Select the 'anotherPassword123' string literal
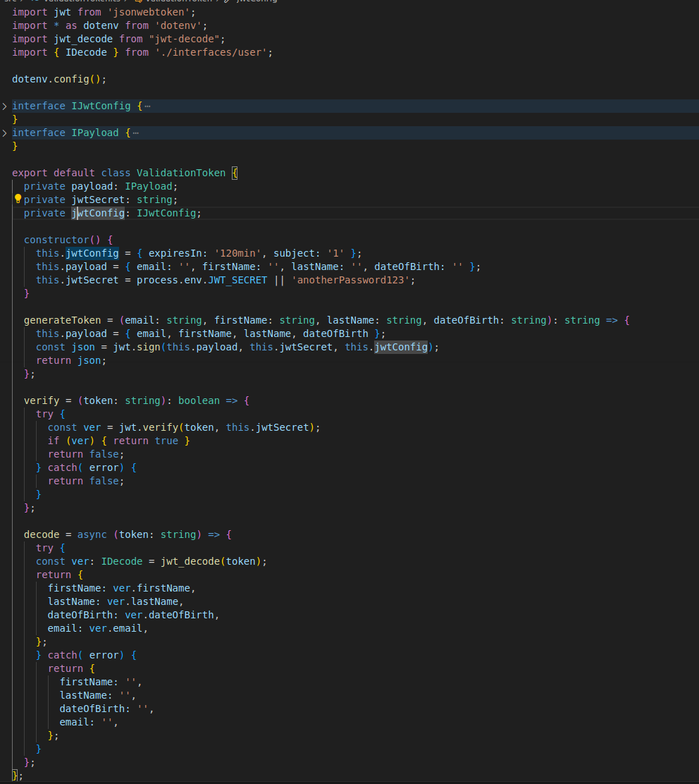 352,279
